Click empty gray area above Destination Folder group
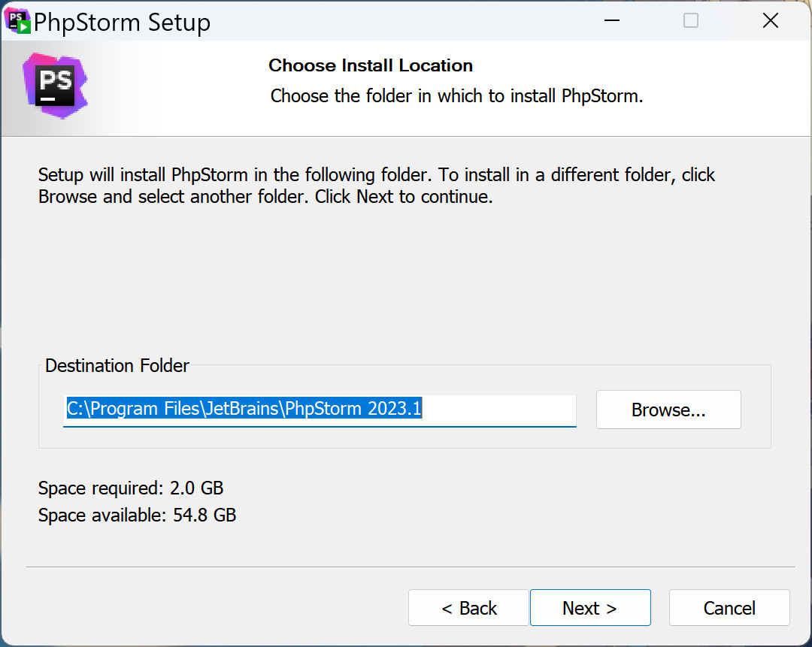The width and height of the screenshot is (812, 647). coord(406,286)
